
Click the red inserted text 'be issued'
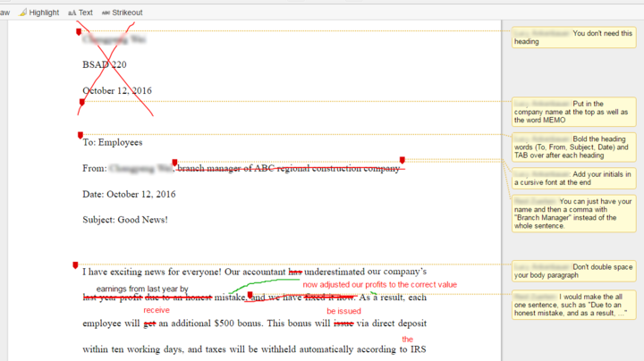click(343, 311)
